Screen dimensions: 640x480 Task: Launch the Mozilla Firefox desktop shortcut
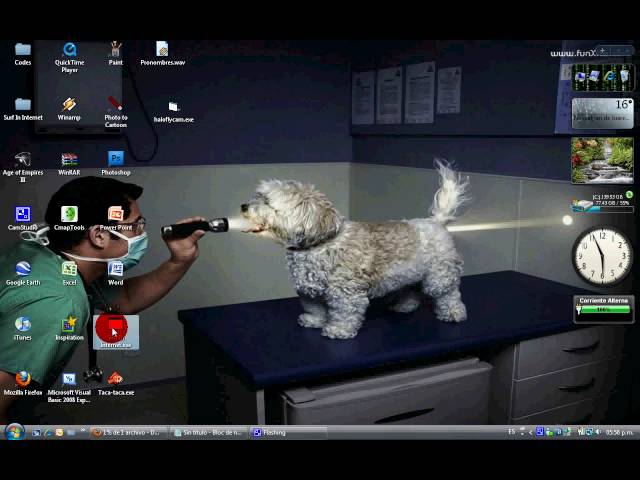point(23,384)
